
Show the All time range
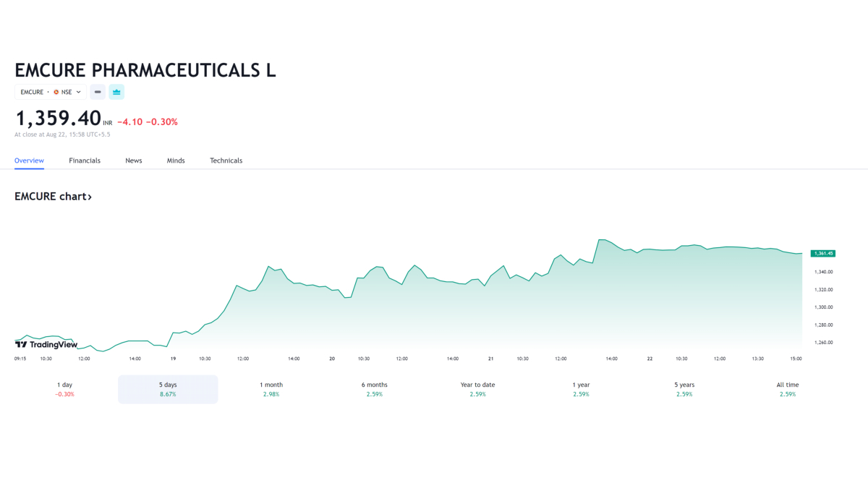[x=788, y=389]
